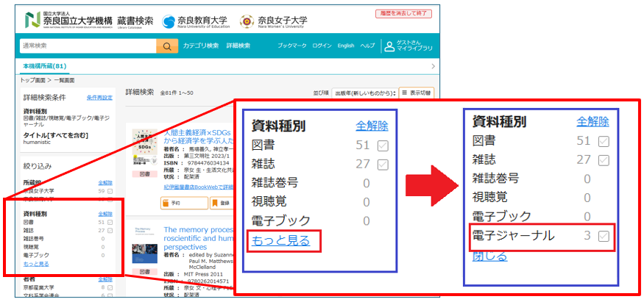
Task: Click the Nara University of Education logo
Action: point(196,21)
